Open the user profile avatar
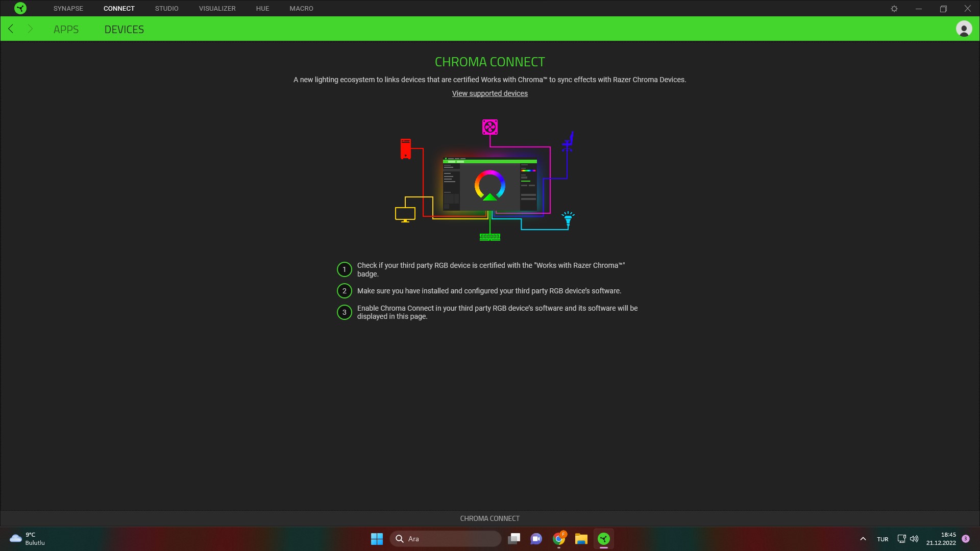 tap(964, 29)
